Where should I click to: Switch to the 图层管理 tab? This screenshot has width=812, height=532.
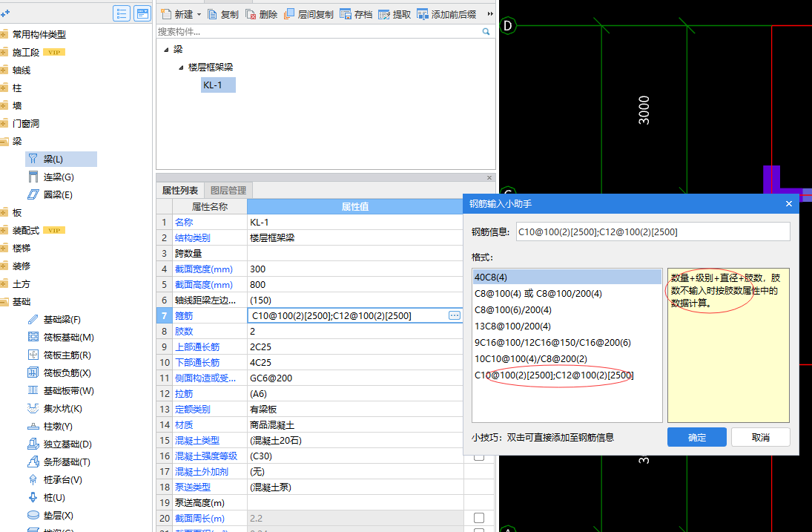tap(228, 190)
